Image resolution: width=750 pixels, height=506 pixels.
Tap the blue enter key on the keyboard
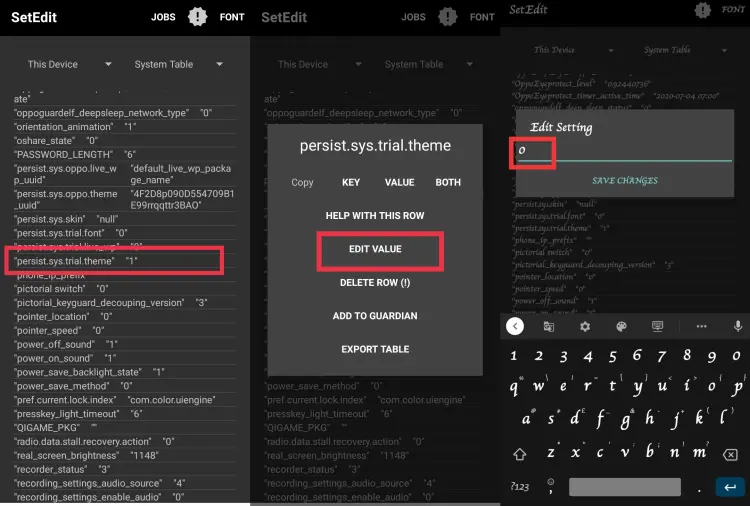coord(730,487)
